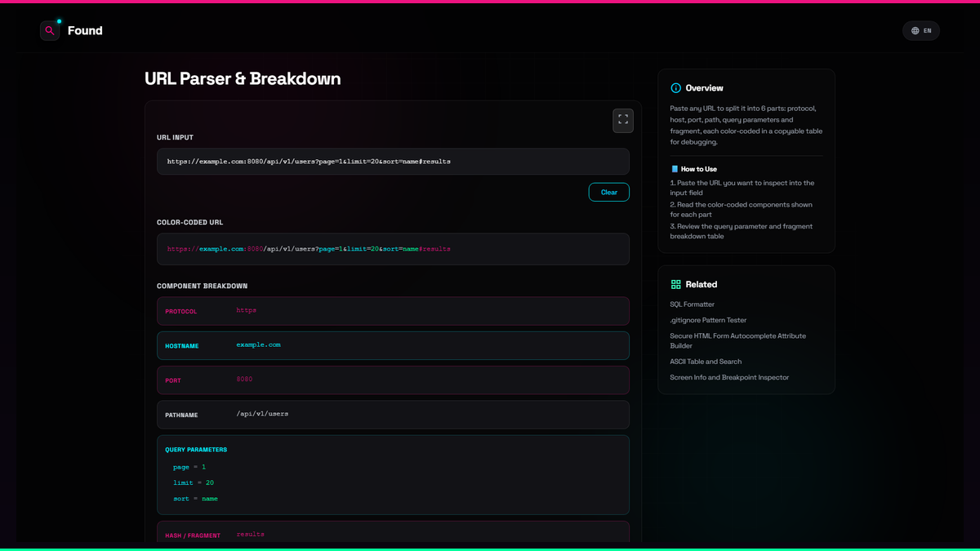Click the How to Use book icon

pos(675,169)
